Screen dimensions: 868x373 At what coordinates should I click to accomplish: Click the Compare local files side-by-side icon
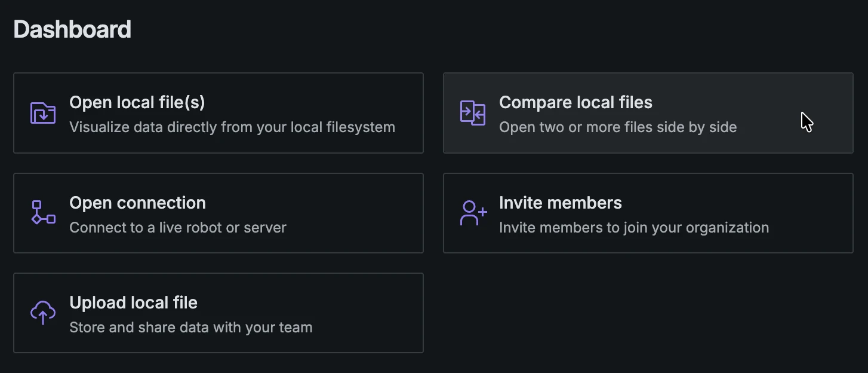click(473, 113)
